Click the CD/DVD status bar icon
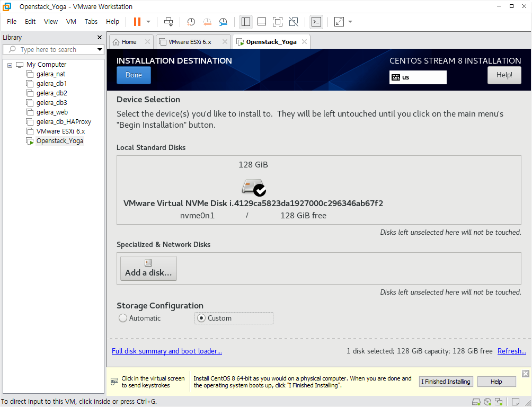The image size is (532, 407). 487,402
